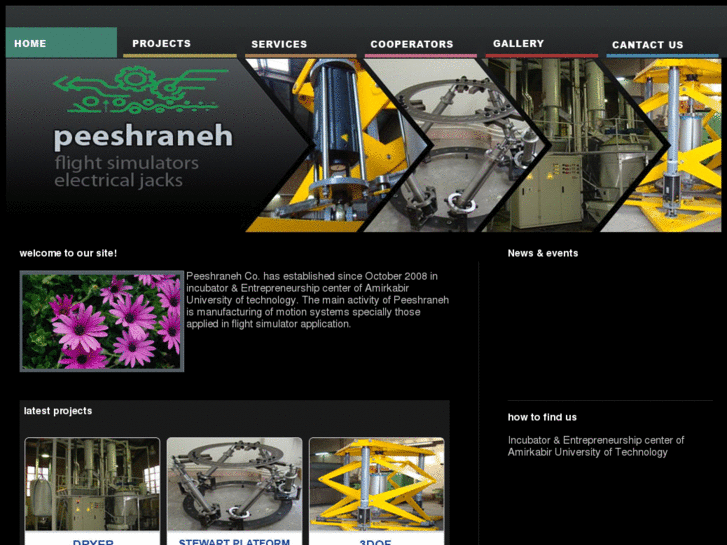Click the 'News & events' heading
Screen dimensions: 727x545
click(543, 253)
